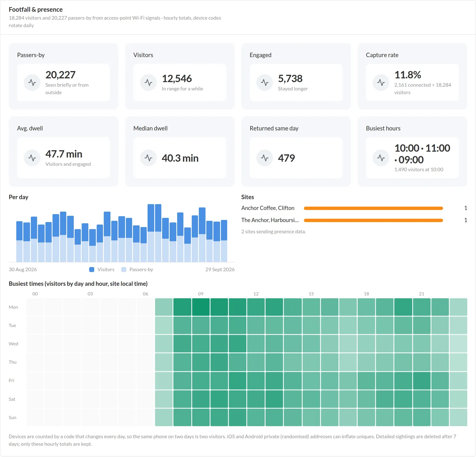Click the 06 hour label above heatmap
This screenshot has width=476, height=457.
(146, 294)
